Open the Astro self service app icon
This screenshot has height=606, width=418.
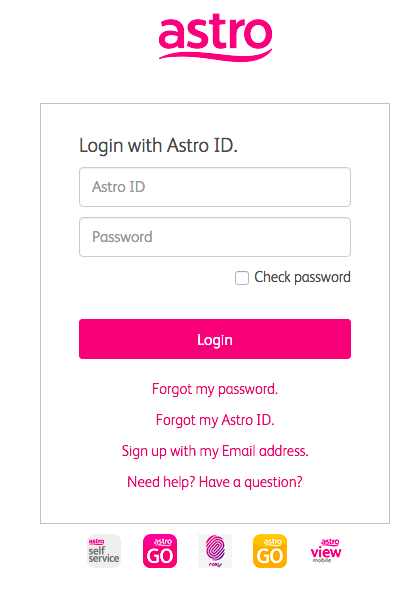(x=104, y=551)
